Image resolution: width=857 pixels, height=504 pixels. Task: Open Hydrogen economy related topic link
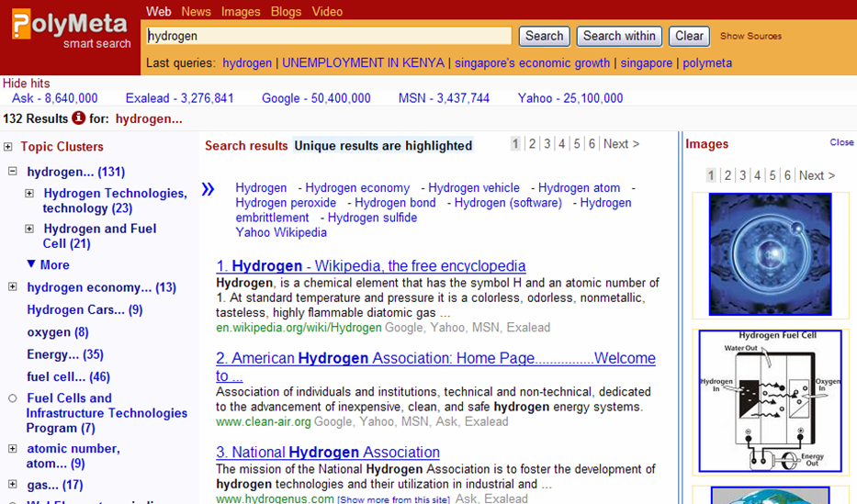357,188
